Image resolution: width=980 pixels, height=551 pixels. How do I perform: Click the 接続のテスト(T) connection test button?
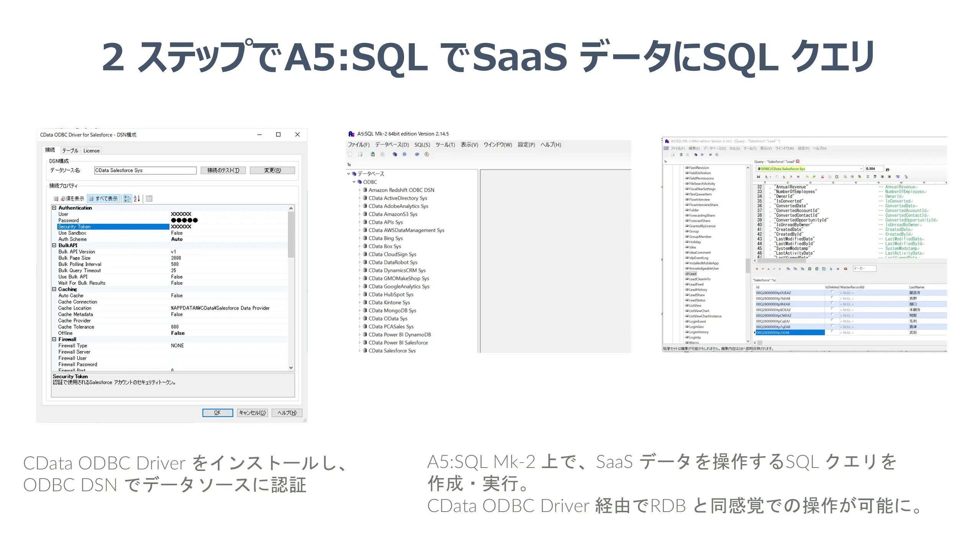(x=223, y=170)
